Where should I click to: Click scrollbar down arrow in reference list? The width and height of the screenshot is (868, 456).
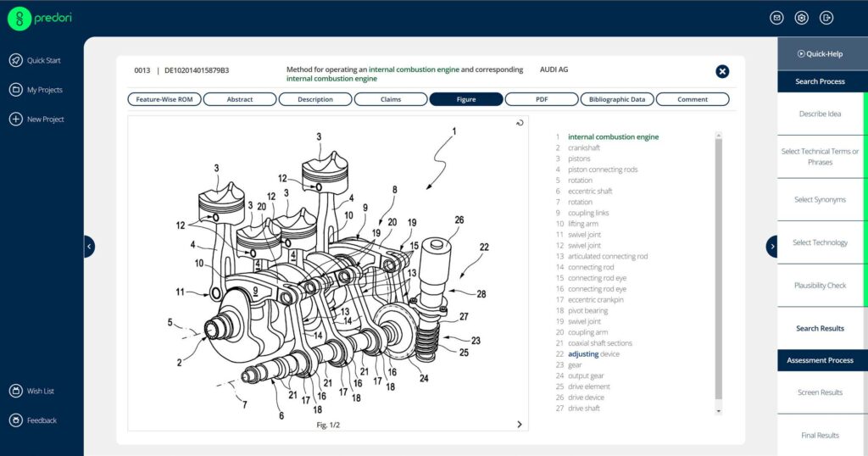click(719, 410)
